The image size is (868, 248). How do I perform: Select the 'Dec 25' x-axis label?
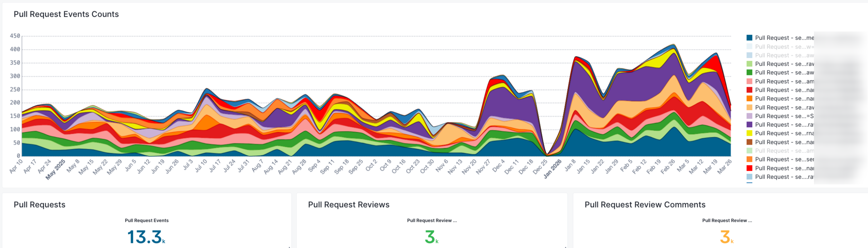coord(540,167)
